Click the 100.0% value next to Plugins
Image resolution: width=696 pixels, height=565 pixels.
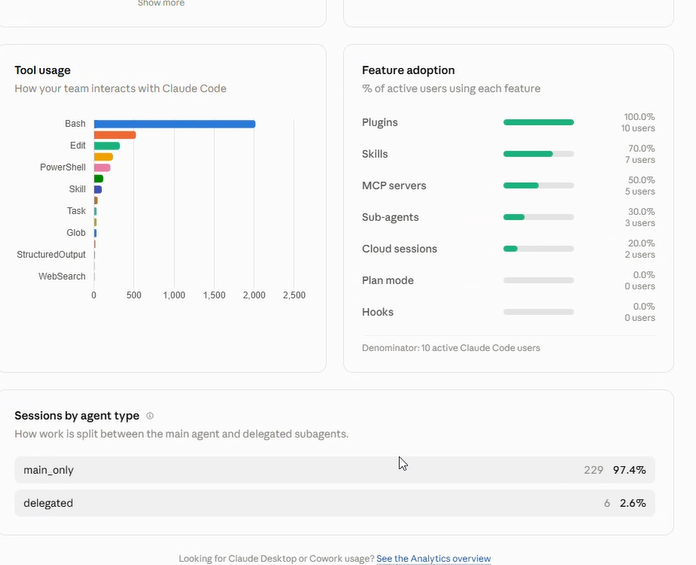(x=639, y=117)
